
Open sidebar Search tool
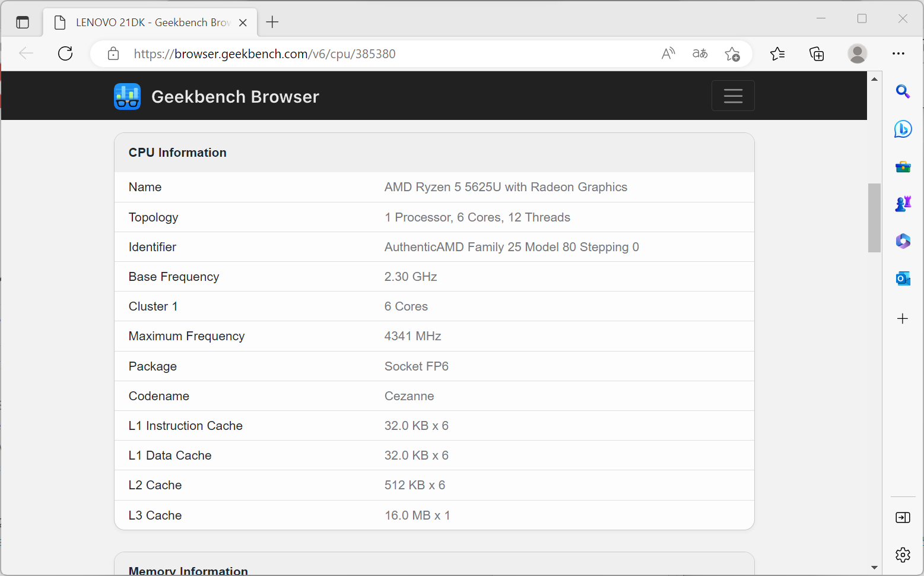(x=903, y=91)
